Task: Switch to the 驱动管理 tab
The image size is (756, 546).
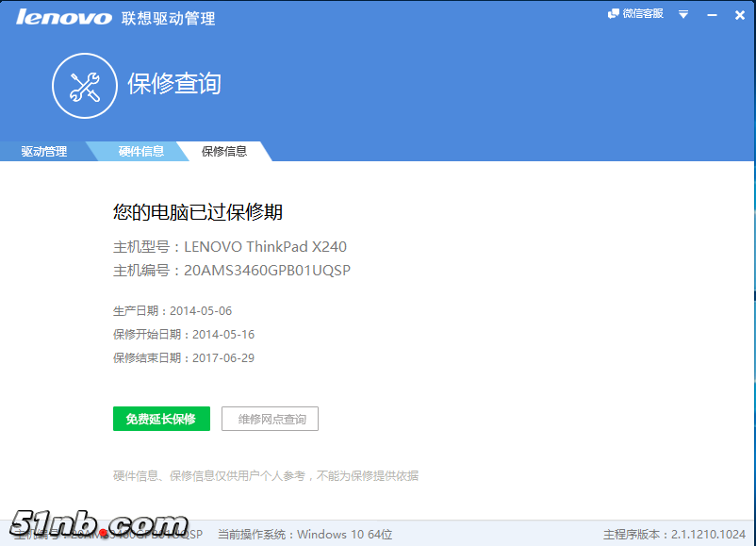Action: click(44, 152)
